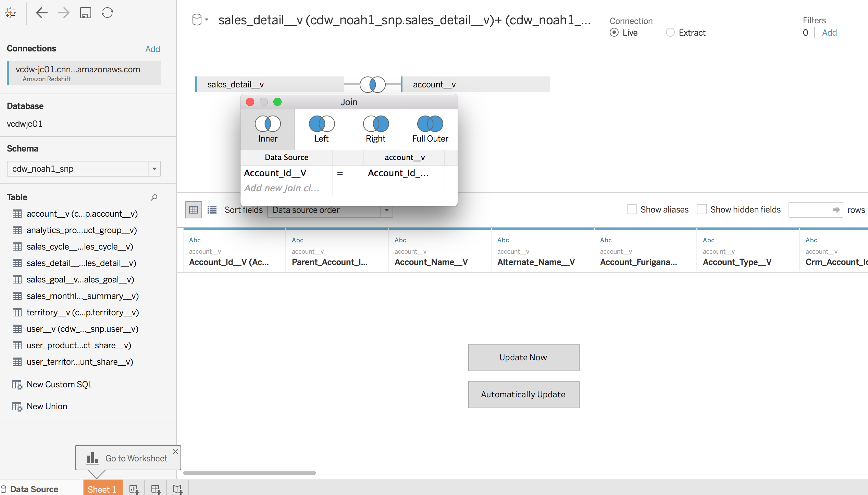This screenshot has height=495, width=868.
Task: Click the new dashboard icon
Action: [156, 489]
